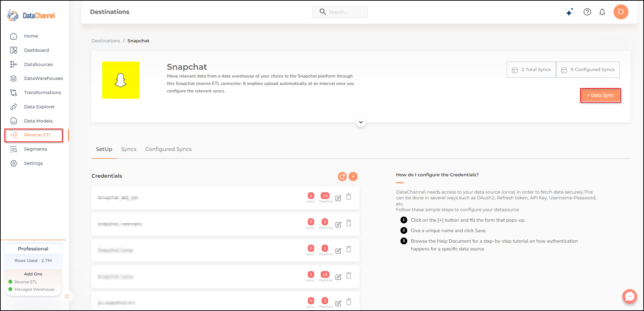The height and width of the screenshot is (311, 644).
Task: Delete the first credential in the list
Action: 349,197
